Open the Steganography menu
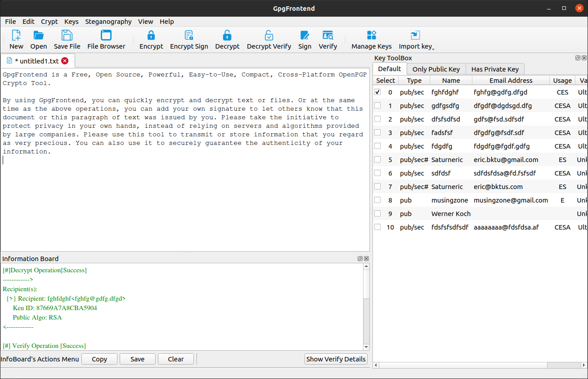 coord(108,22)
